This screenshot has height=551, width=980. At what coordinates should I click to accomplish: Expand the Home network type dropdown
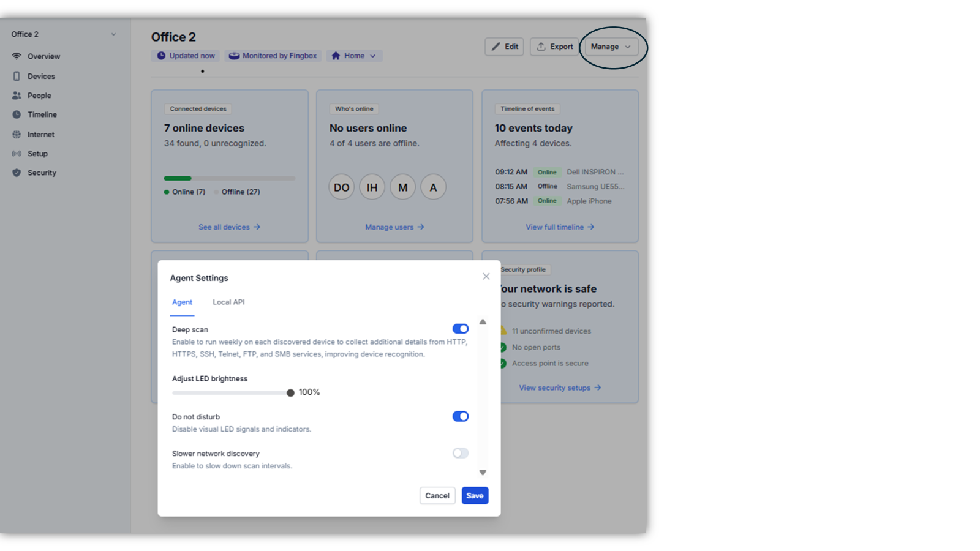pos(354,56)
